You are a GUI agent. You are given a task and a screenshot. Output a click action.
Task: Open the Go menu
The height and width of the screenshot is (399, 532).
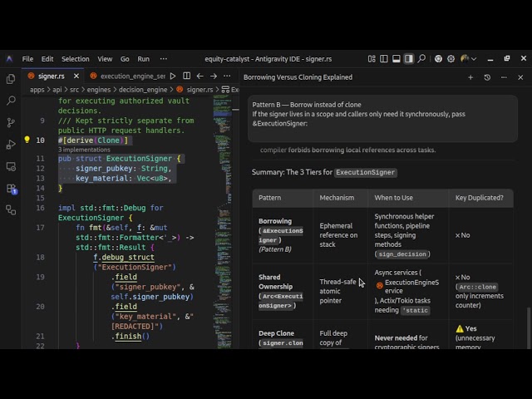[125, 59]
